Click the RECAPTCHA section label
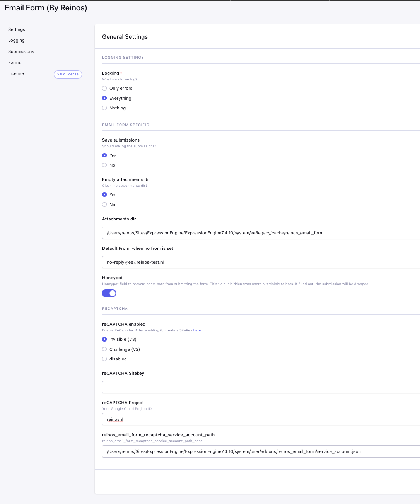 point(115,309)
